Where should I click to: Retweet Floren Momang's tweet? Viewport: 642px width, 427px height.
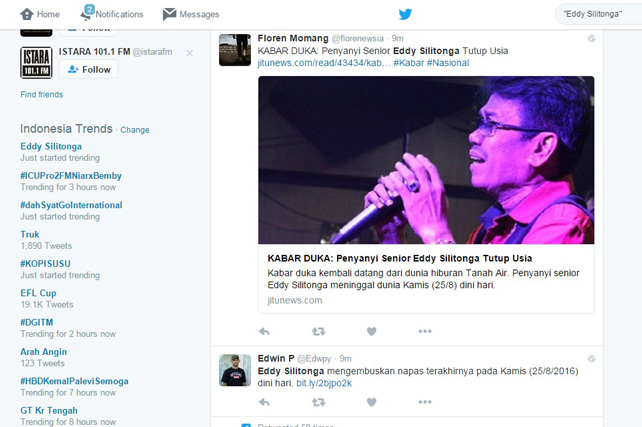[x=318, y=331]
